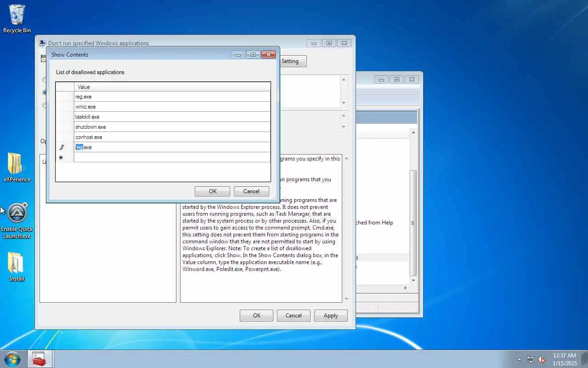Viewport: 588px width, 368px height.
Task: Select Enable Quick Launch.exe desktop icon
Action: pyautogui.click(x=17, y=221)
